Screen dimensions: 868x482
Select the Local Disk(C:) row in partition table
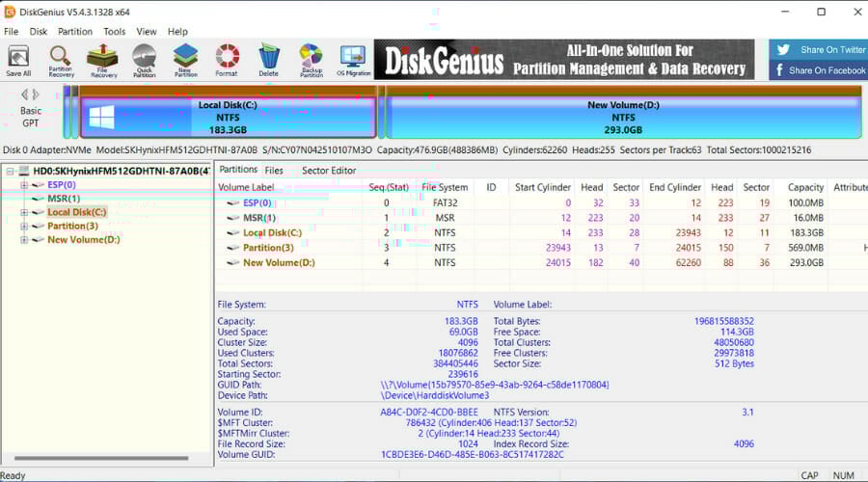(541, 233)
